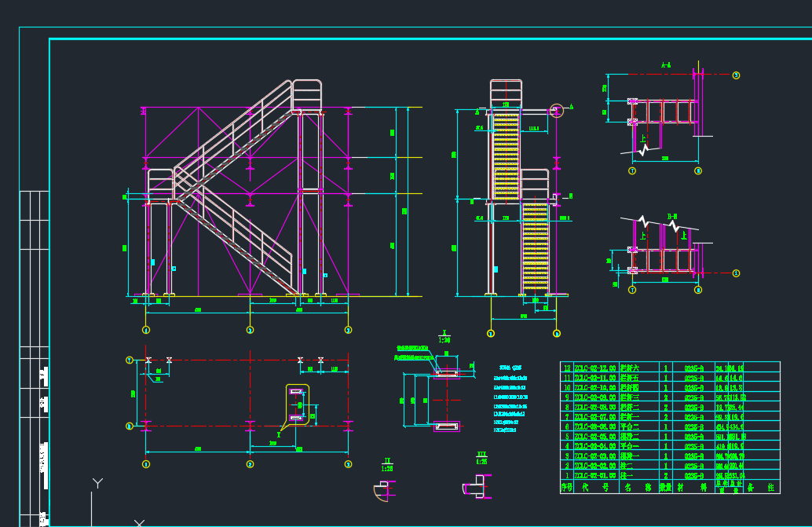Click the 代号 header cell
Image resolution: width=812 pixels, height=527 pixels.
[x=596, y=487]
